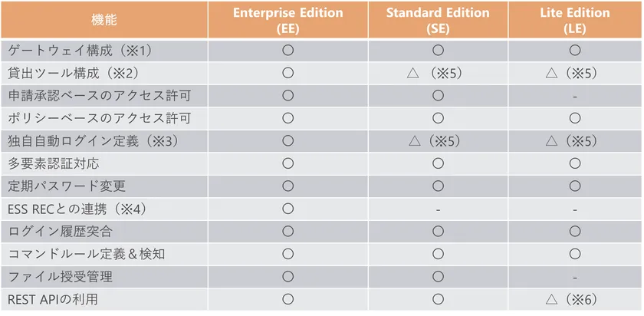
Task: Click the circle for 多要素認証対応 under Standard Edition
Action: pos(437,163)
